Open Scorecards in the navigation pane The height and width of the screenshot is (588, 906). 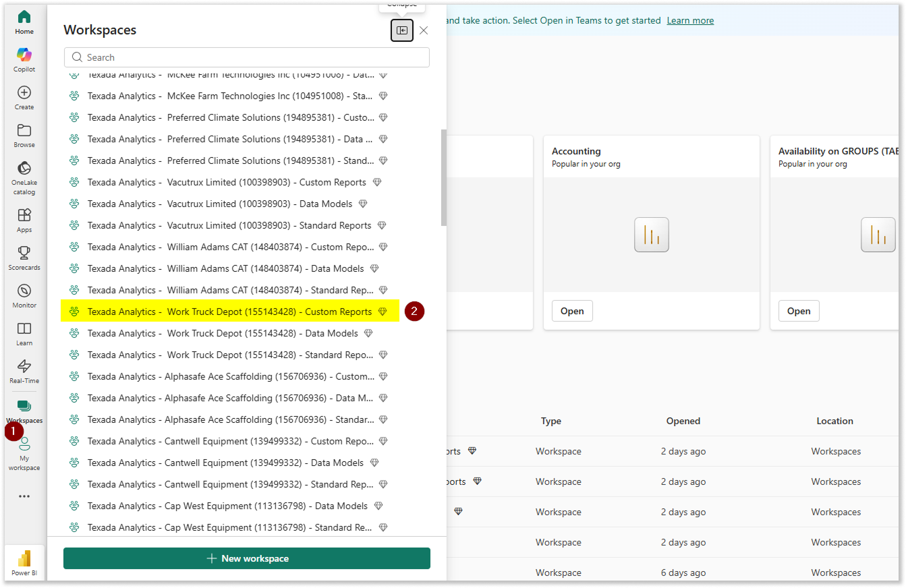24,258
